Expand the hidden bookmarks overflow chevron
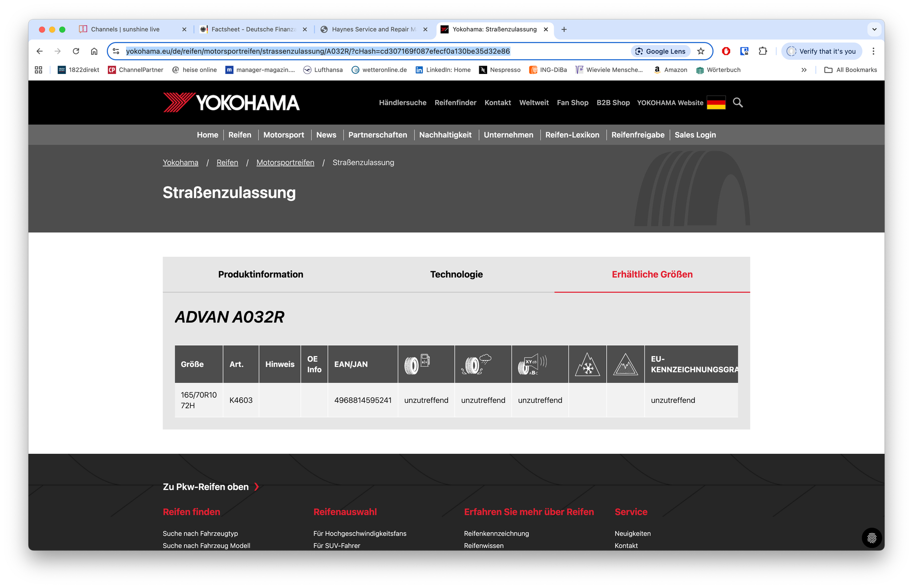 tap(804, 70)
